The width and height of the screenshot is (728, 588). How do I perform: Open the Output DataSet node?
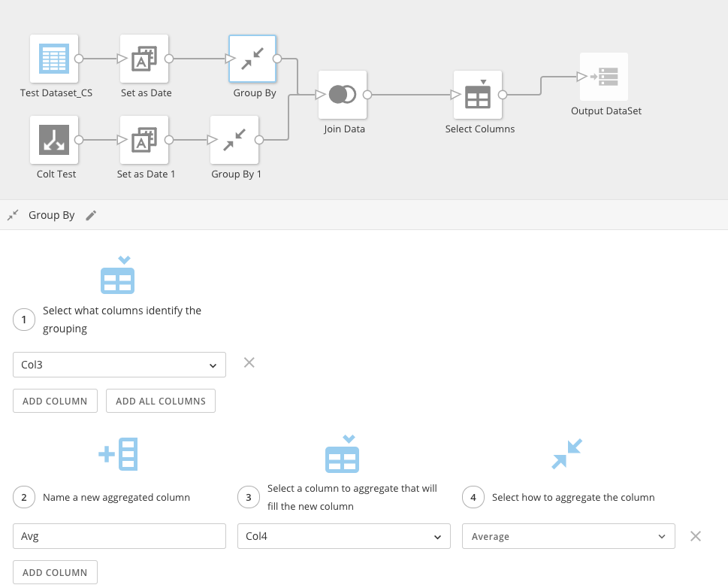pyautogui.click(x=604, y=76)
